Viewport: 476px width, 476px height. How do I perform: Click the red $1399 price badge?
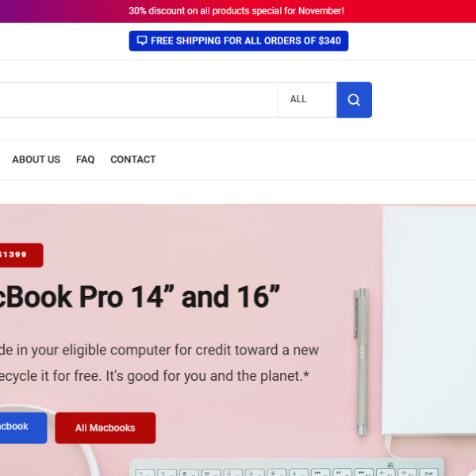point(21,255)
